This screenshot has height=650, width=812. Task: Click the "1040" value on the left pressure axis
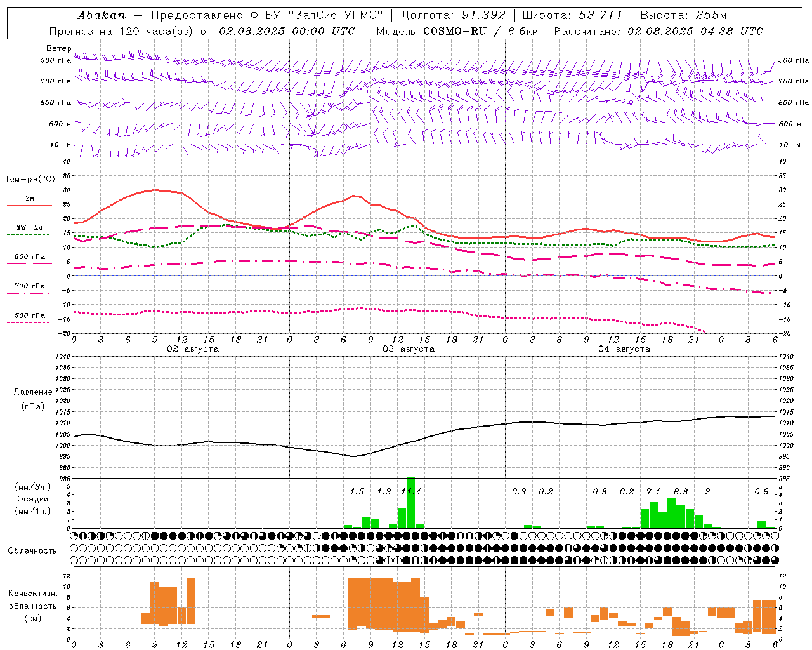62,356
